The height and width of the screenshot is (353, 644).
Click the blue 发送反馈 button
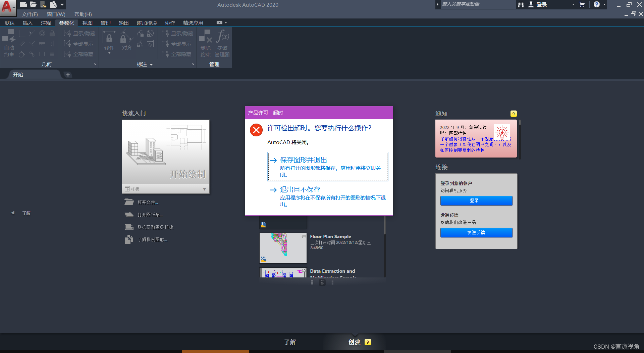point(476,232)
